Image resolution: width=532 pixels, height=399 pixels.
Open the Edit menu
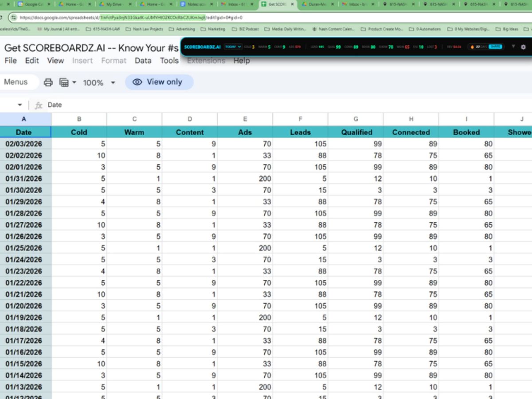32,61
